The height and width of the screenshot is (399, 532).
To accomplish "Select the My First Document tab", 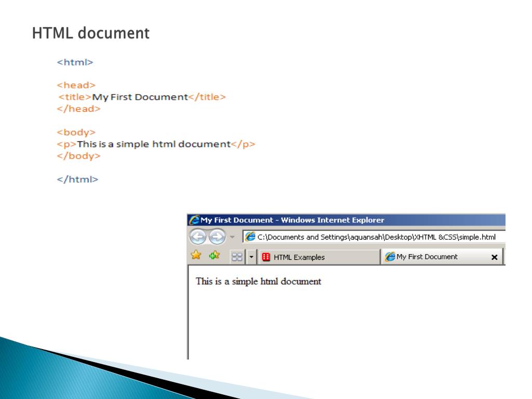I will [x=442, y=257].
